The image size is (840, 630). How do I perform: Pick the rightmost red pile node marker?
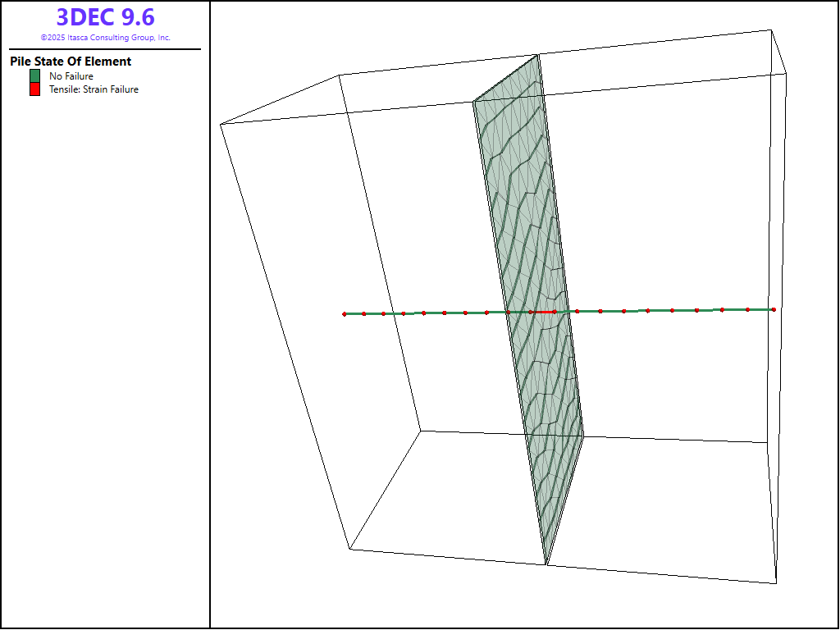(x=774, y=309)
